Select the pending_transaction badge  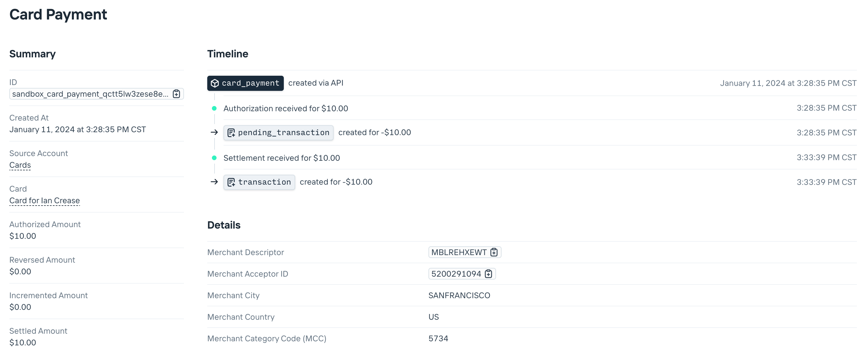click(x=278, y=132)
